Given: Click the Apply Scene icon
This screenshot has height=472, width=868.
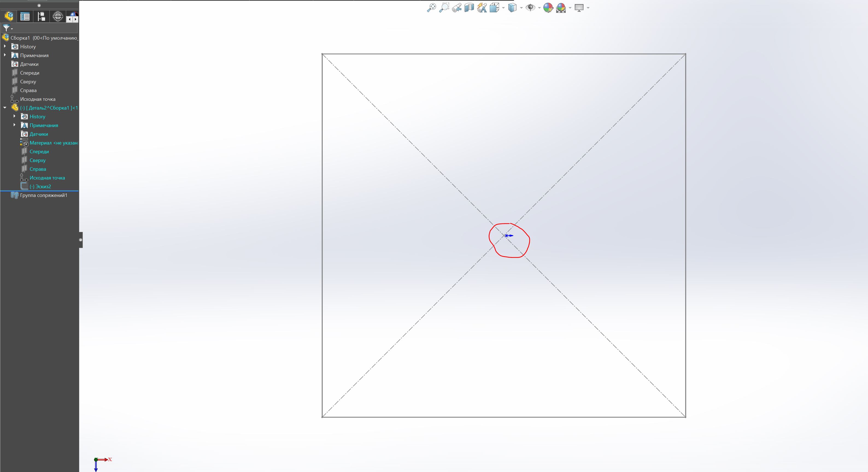Looking at the screenshot, I should click(561, 8).
